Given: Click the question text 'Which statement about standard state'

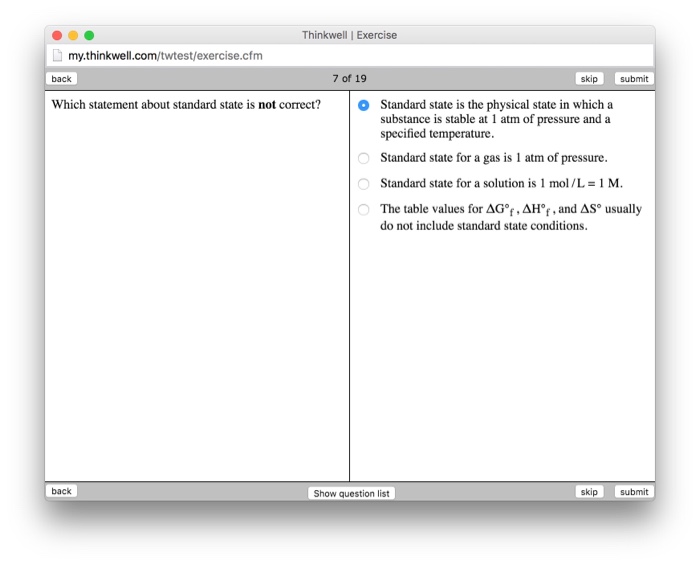Looking at the screenshot, I should [186, 104].
